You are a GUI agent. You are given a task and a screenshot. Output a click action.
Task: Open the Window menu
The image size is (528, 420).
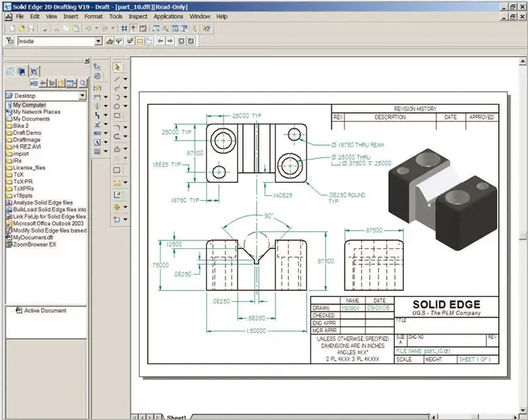(200, 17)
